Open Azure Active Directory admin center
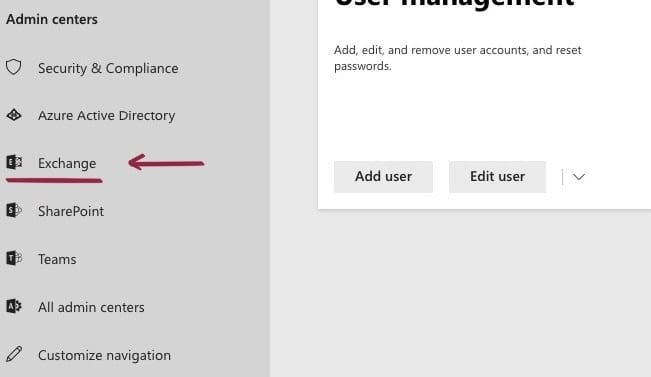651x377 pixels. tap(106, 115)
